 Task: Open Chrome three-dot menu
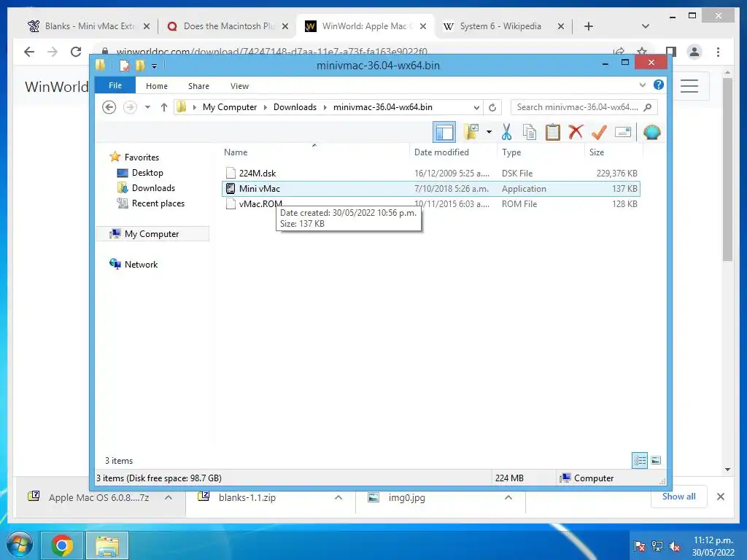point(719,52)
